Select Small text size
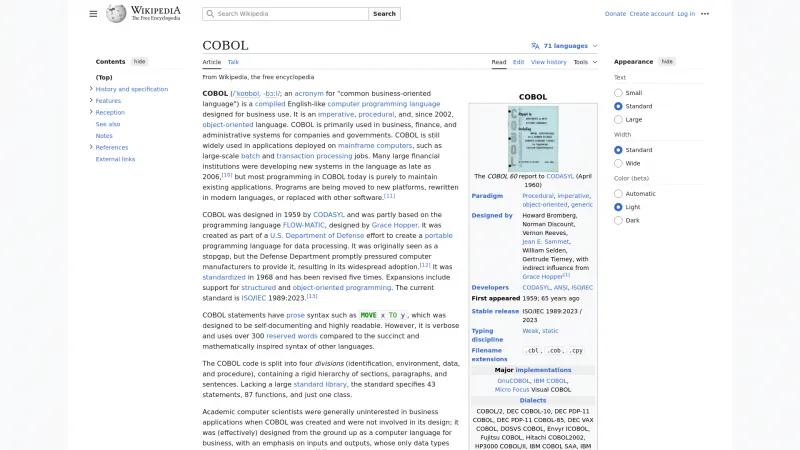 [618, 93]
